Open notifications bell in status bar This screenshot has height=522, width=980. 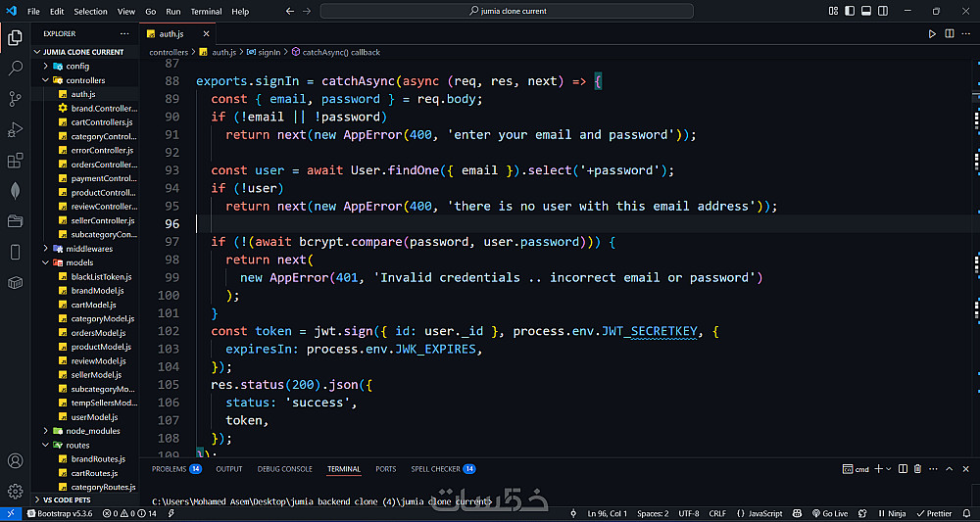pos(966,513)
